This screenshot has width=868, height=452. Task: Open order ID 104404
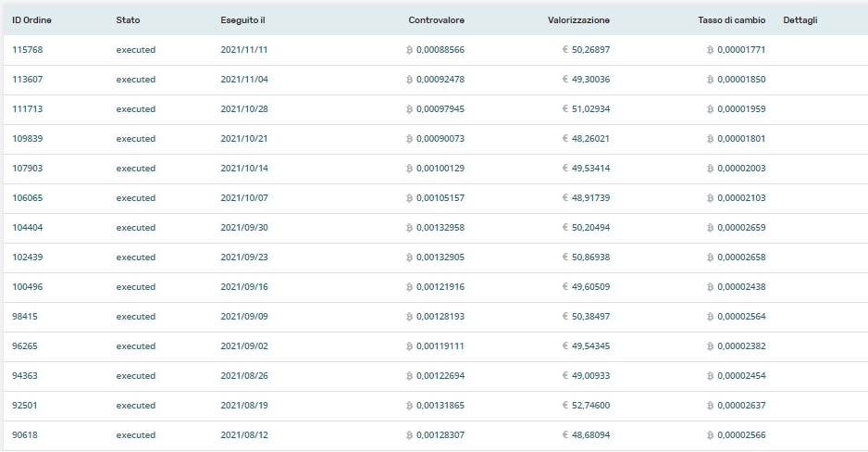(28, 228)
